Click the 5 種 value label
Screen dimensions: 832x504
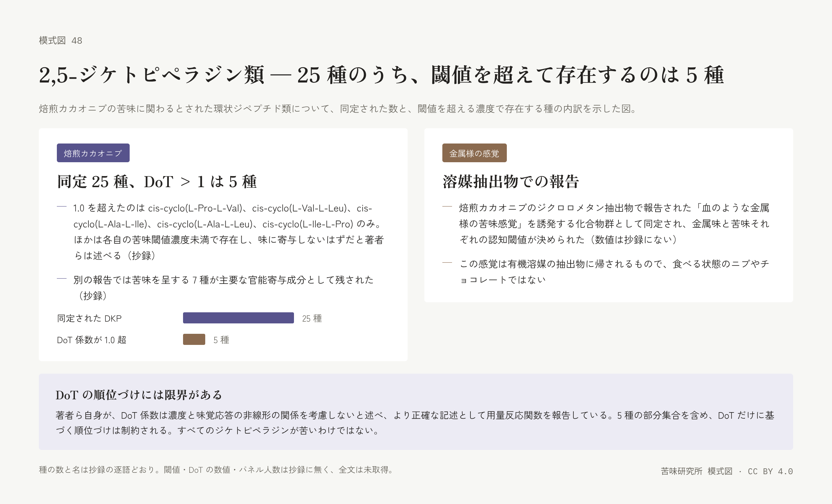pyautogui.click(x=221, y=340)
